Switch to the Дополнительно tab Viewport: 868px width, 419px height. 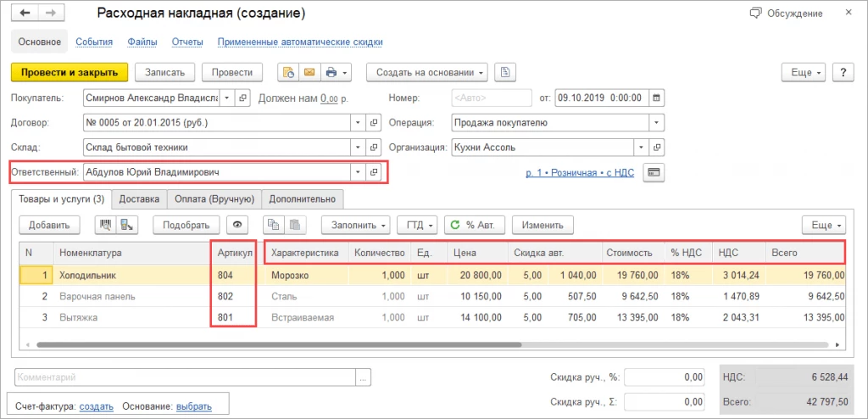(303, 198)
